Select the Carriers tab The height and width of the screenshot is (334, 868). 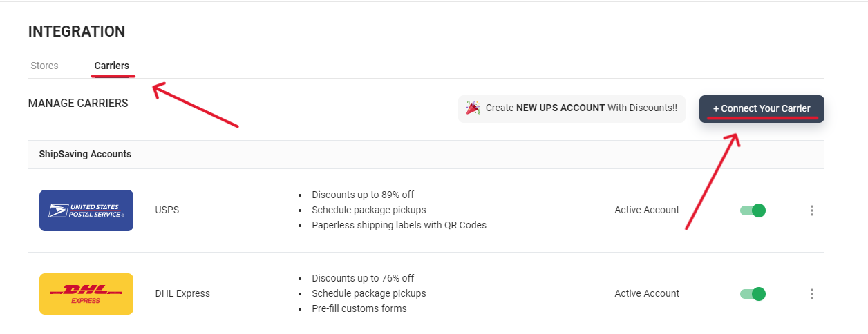(x=111, y=66)
